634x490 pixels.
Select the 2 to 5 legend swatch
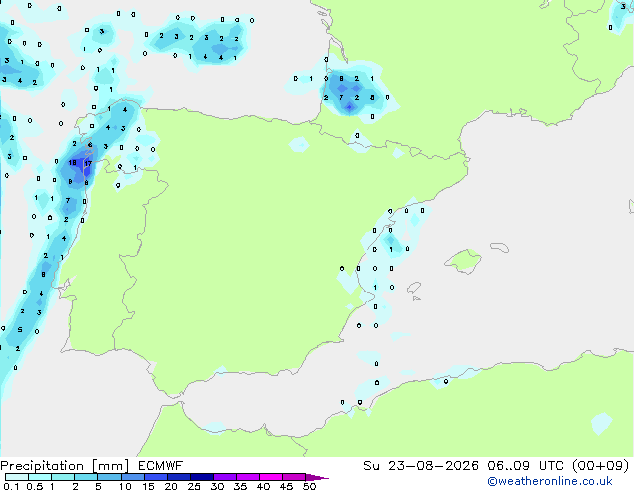(x=86, y=477)
